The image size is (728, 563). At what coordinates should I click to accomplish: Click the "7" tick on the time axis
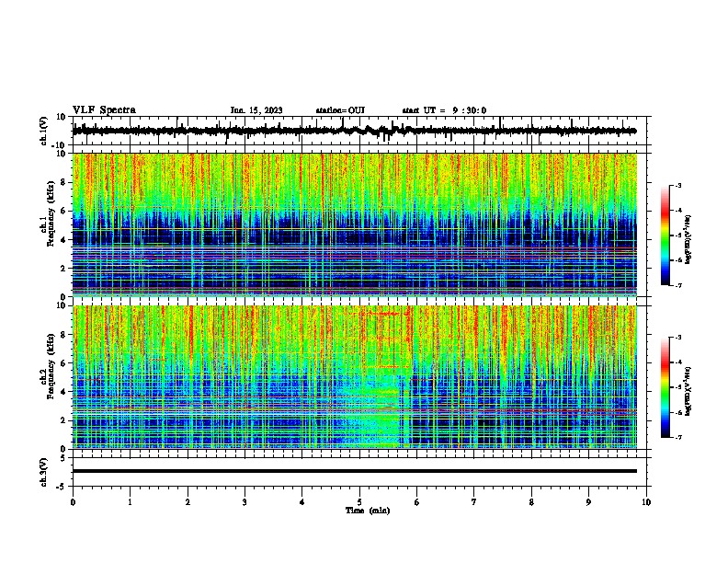(474, 502)
